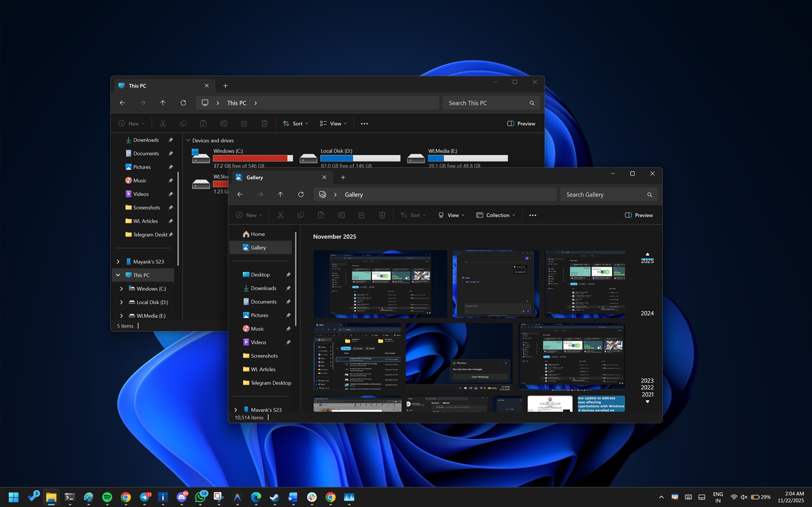Click the Search Gallery input field
This screenshot has width=812, height=507.
[607, 194]
